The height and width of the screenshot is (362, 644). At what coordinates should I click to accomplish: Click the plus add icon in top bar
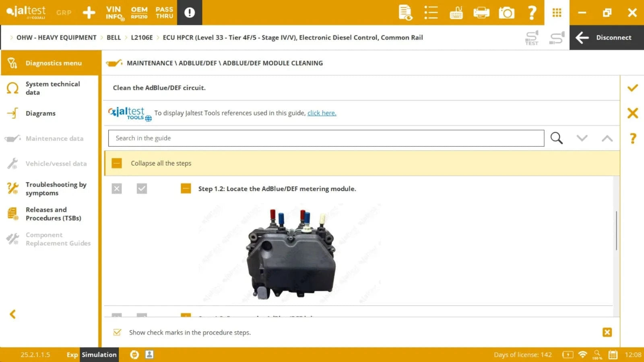coord(89,12)
